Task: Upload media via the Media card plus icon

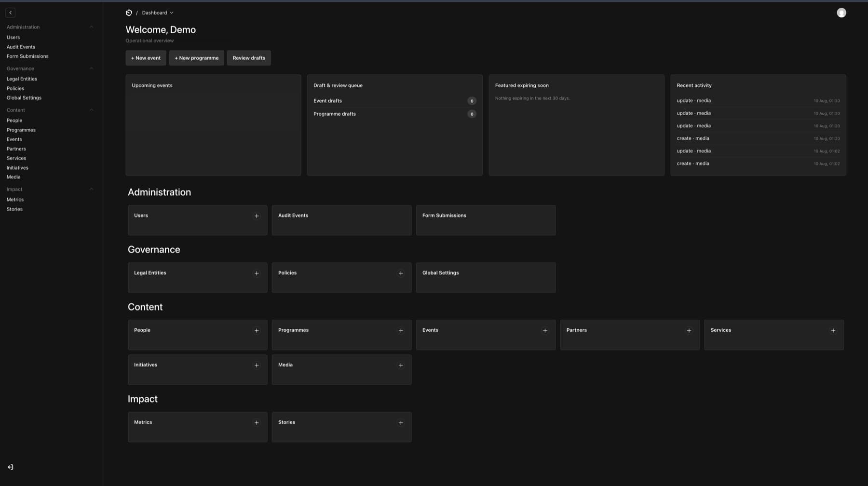Action: click(401, 365)
